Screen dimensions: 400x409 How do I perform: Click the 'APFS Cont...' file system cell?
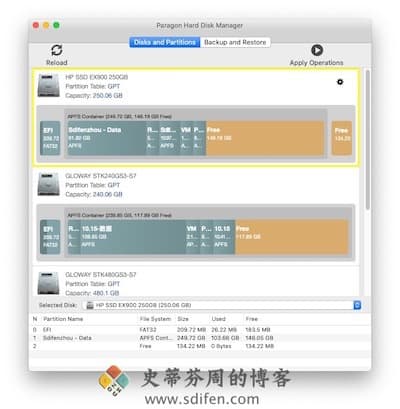pyautogui.click(x=156, y=338)
